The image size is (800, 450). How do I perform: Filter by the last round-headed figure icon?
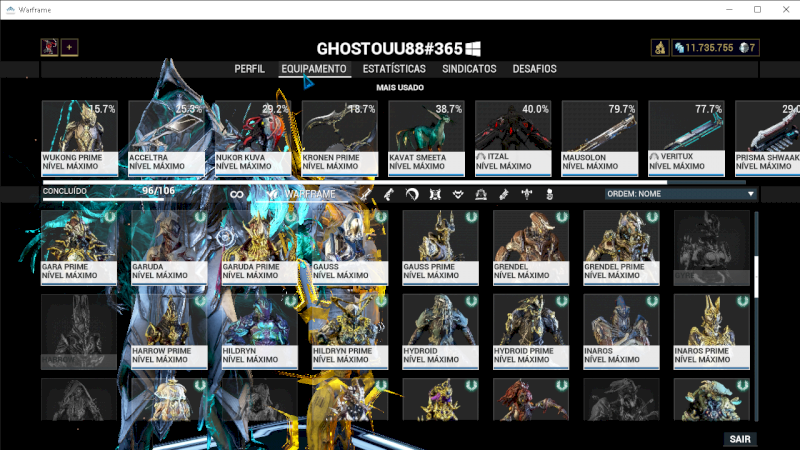point(549,194)
